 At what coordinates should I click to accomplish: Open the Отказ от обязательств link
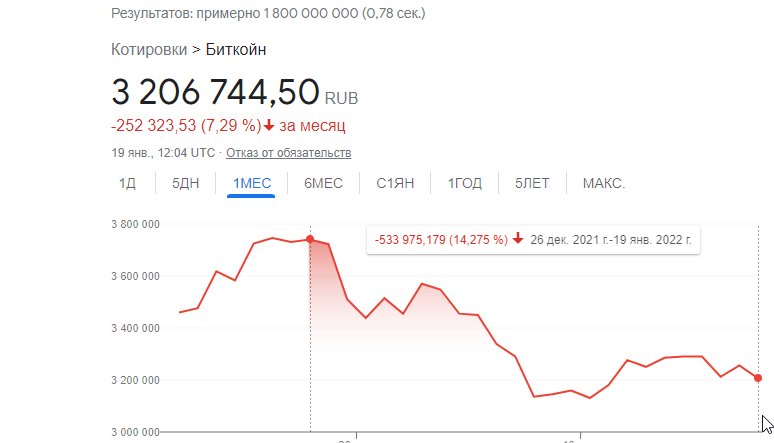tap(288, 153)
